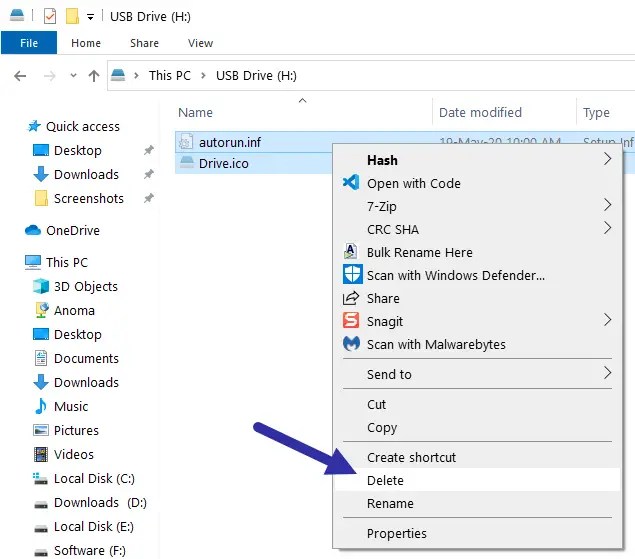Image resolution: width=635 pixels, height=559 pixels.
Task: Select Local Disk (C:) in navigation pane
Action: 94,478
